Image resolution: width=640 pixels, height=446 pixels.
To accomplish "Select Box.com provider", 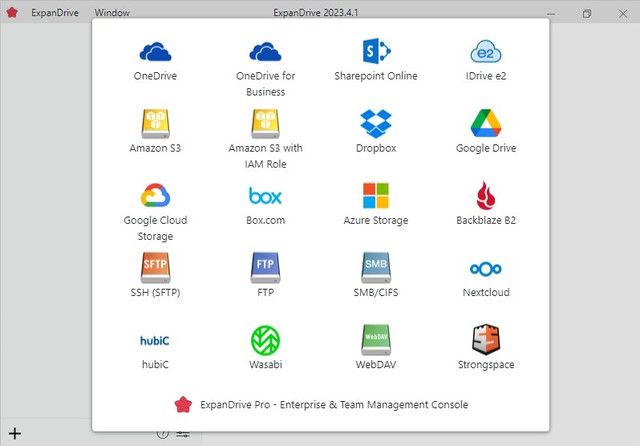I will [265, 196].
